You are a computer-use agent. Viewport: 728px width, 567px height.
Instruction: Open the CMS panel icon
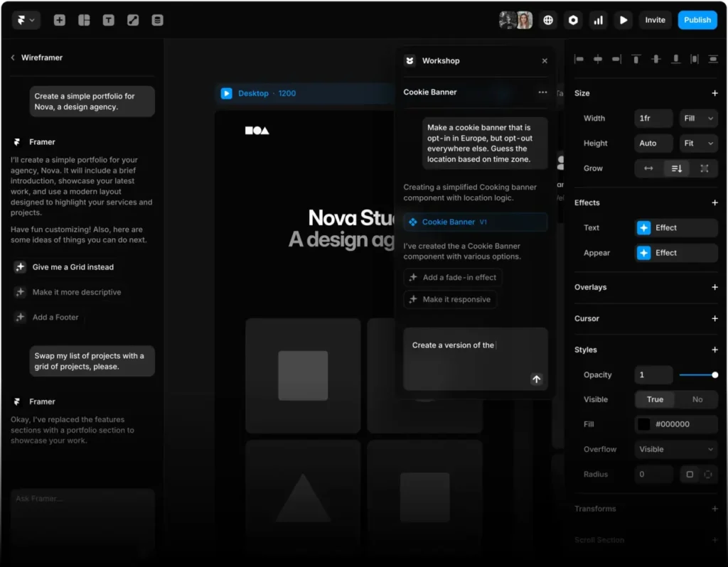click(156, 20)
